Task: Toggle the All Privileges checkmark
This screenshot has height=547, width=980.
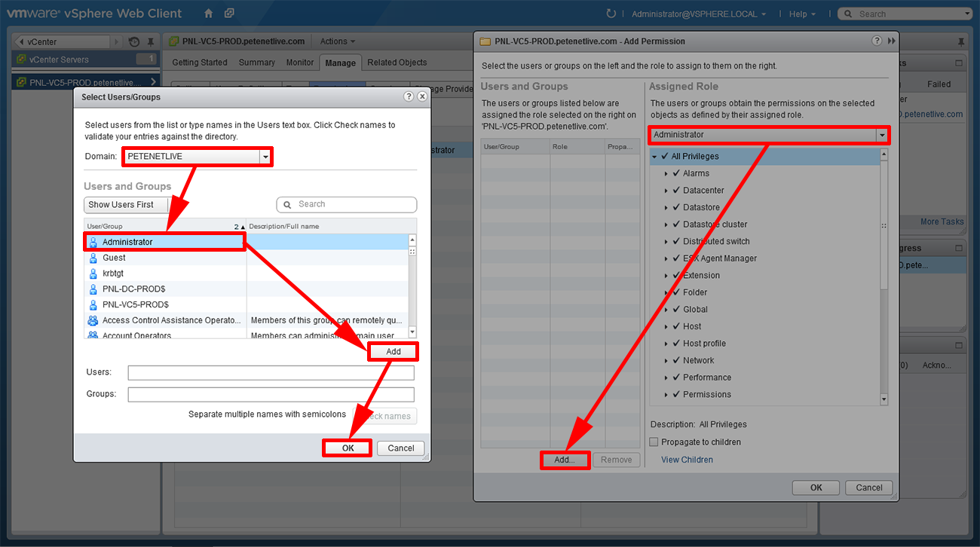Action: click(664, 156)
